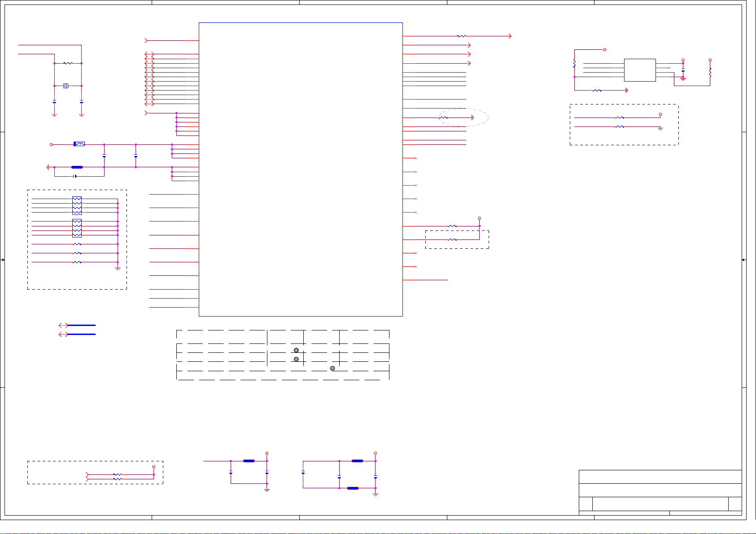The height and width of the screenshot is (534, 756).
Task: Select the resistor above the crystal
Action: pyautogui.click(x=68, y=63)
